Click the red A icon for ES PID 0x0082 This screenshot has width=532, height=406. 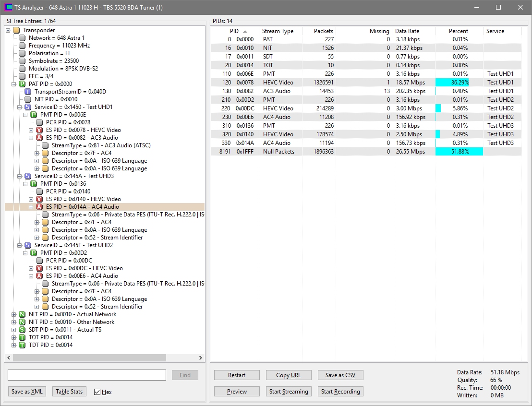39,138
